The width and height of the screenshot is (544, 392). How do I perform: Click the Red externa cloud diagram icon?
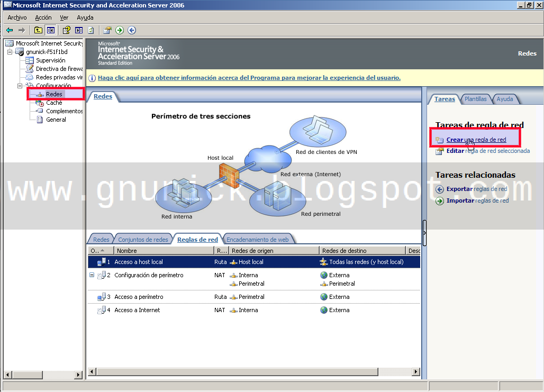coord(268,159)
